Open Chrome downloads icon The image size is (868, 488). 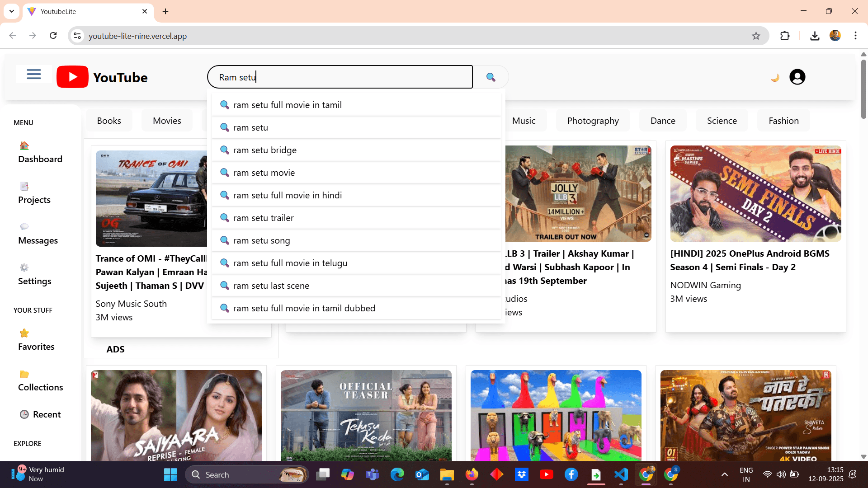pyautogui.click(x=815, y=36)
